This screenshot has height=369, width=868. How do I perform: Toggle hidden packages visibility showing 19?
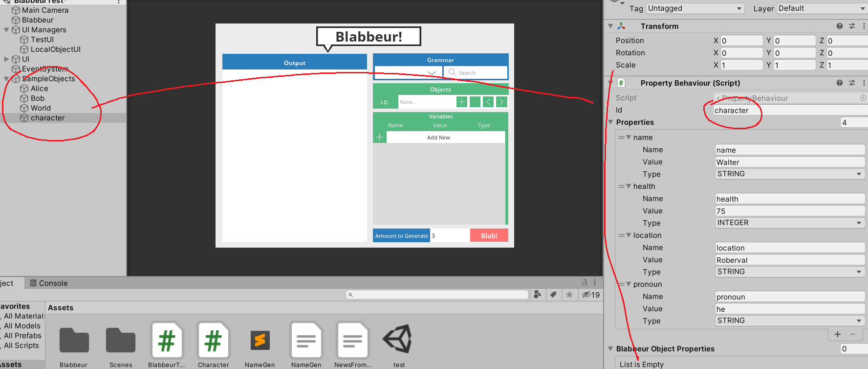pos(590,295)
